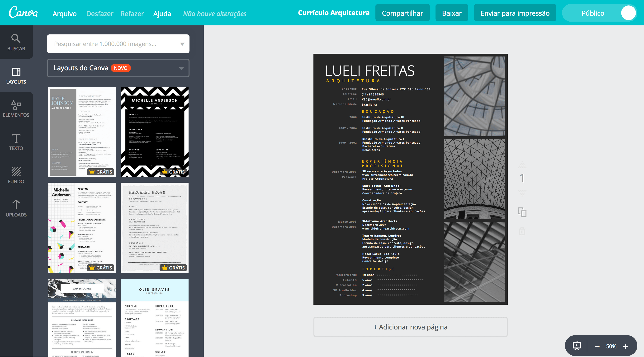Viewport: 644px width, 357px height.
Task: Select the Michelle Anderson colorful shapes layout
Action: 82,228
